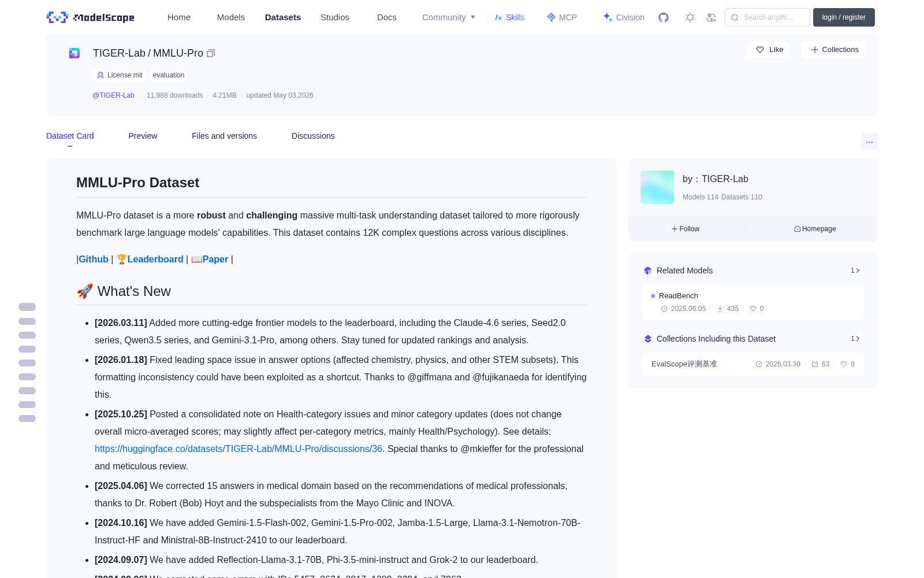The height and width of the screenshot is (578, 924).
Task: Click login / register button
Action: pos(844,17)
